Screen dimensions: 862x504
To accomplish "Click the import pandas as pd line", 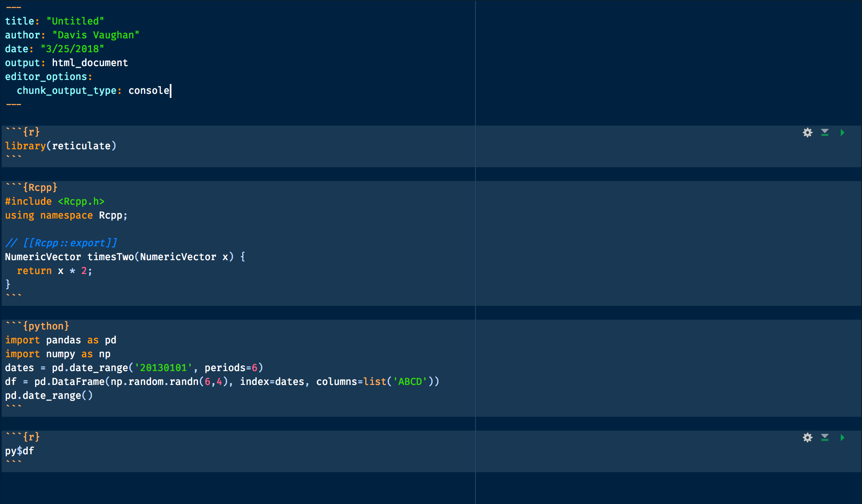I will 60,340.
